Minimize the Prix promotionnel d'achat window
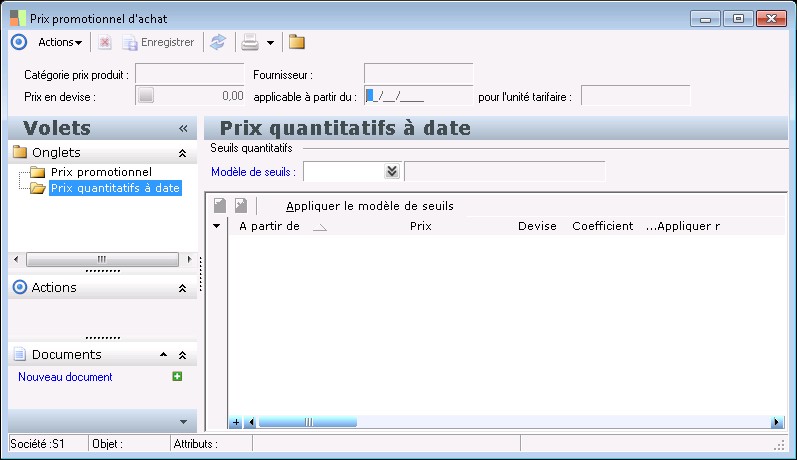The image size is (797, 460). tap(705, 19)
